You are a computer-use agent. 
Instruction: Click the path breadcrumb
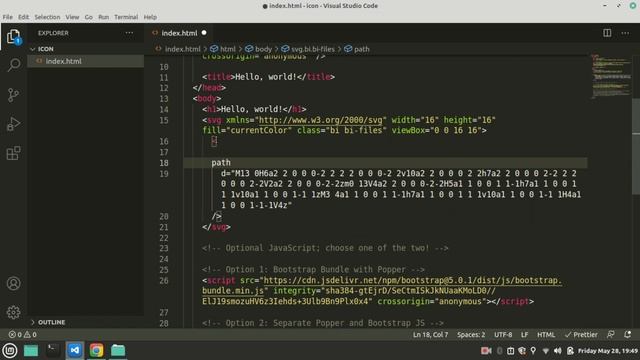(361, 49)
